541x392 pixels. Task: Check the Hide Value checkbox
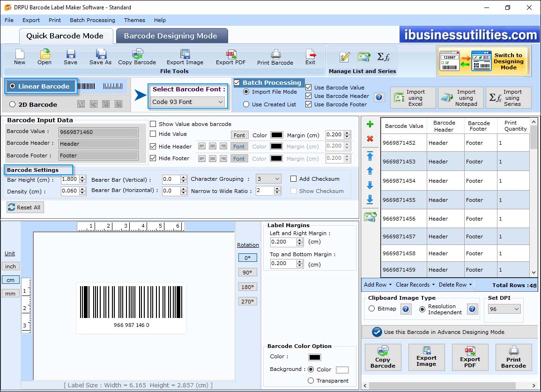click(153, 134)
